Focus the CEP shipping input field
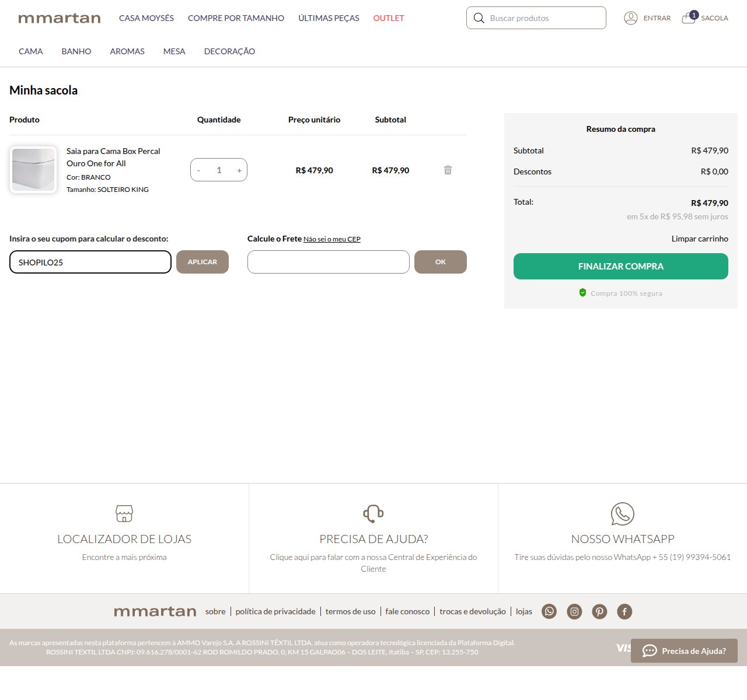Image resolution: width=747 pixels, height=700 pixels. click(x=329, y=262)
